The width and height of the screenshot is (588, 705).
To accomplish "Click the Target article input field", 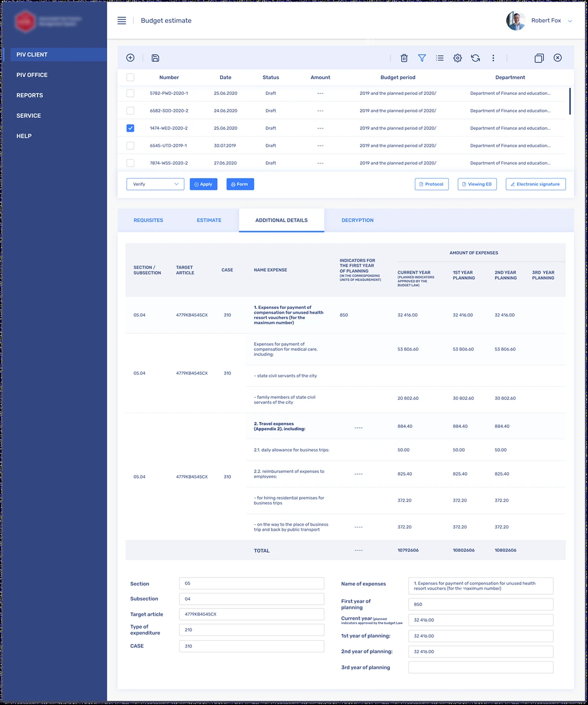I will tap(251, 614).
